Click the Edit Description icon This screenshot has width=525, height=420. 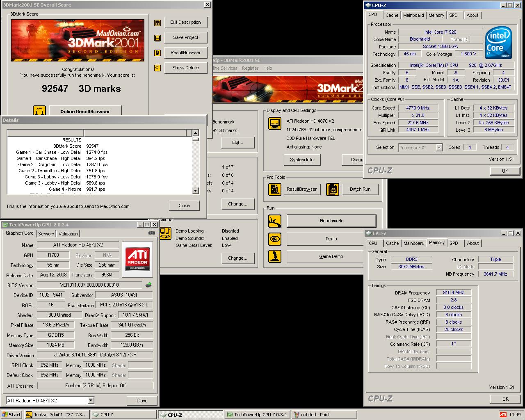[157, 23]
